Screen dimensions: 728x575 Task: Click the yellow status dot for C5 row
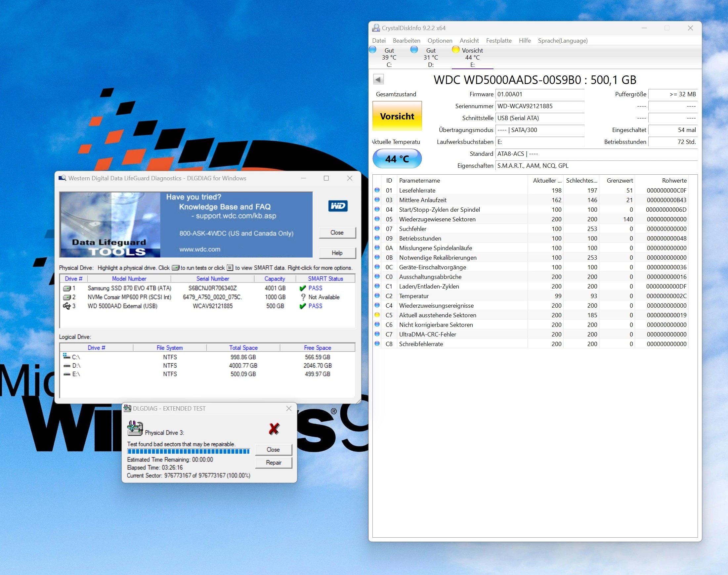tap(377, 315)
